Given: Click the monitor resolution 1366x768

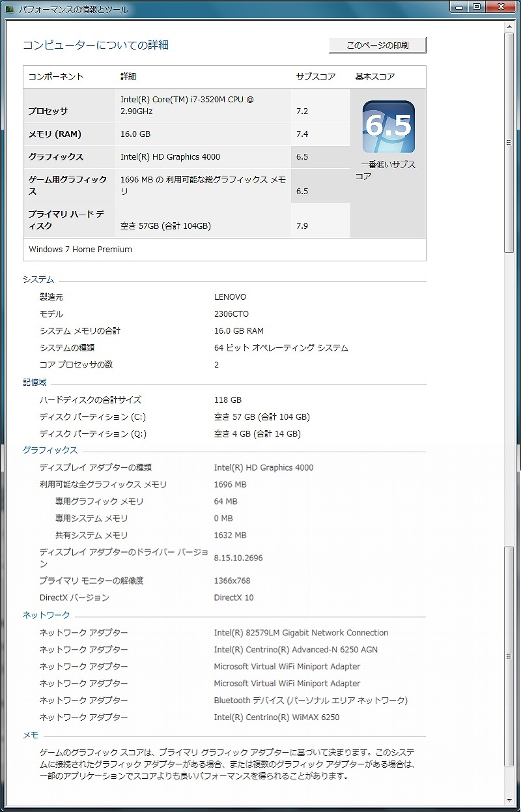Looking at the screenshot, I should pyautogui.click(x=232, y=581).
